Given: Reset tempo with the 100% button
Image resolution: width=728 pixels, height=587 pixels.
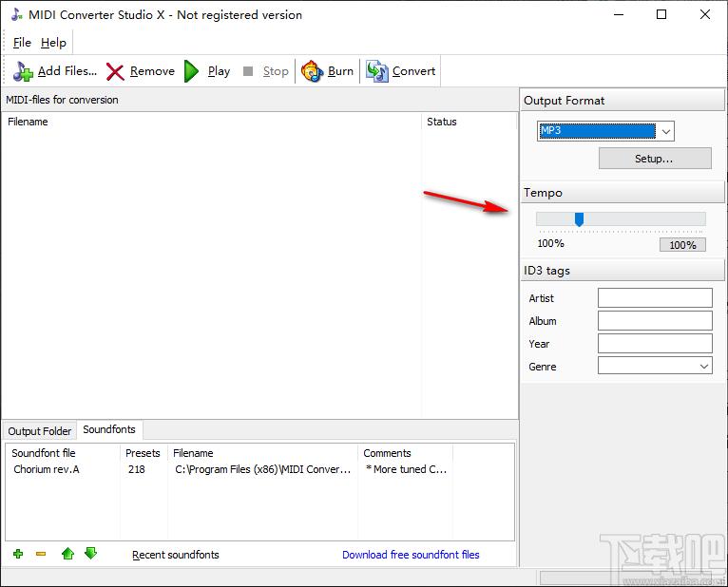Looking at the screenshot, I should tap(682, 245).
